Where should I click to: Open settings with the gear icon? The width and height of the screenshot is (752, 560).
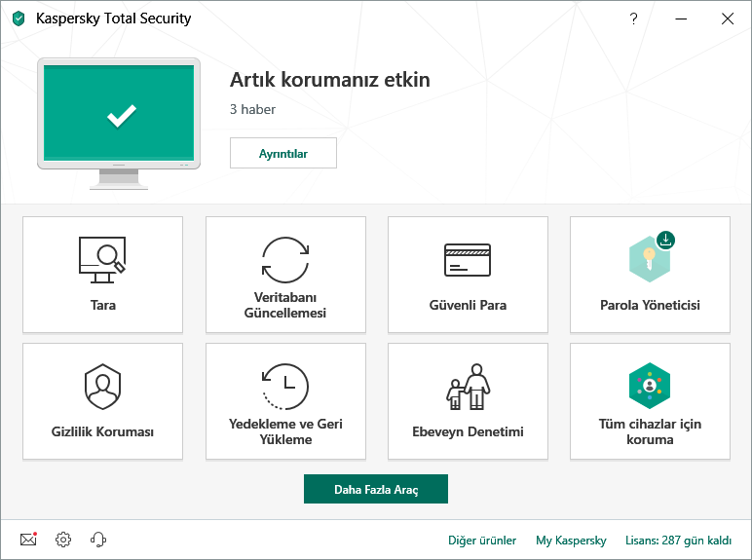coord(63,540)
